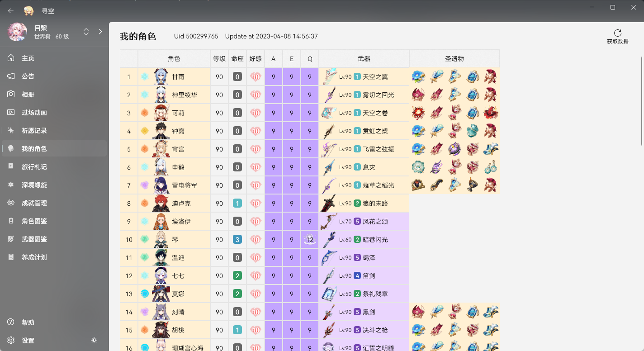Screen dimensions: 644x351
Task: Open user details chevron next to 目黎
Action: tap(100, 32)
